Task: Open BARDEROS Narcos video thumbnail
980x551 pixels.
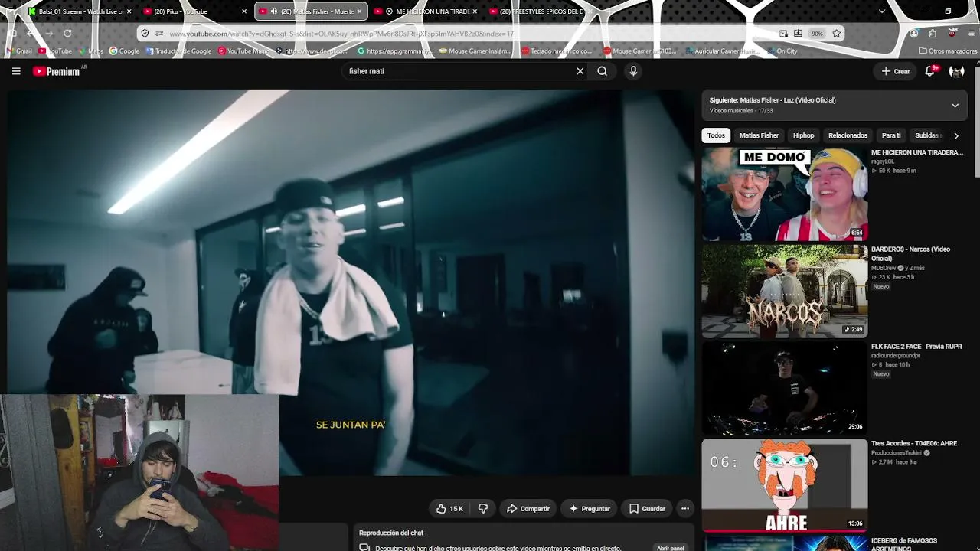Action: point(785,292)
